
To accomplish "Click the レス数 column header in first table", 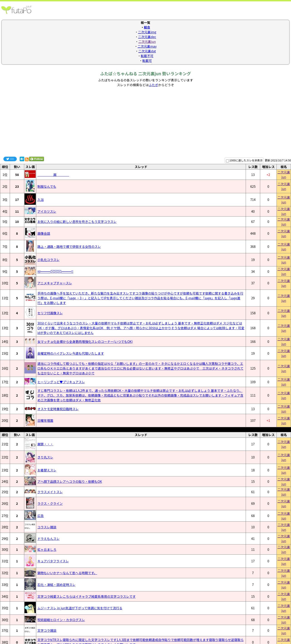I will [253, 167].
